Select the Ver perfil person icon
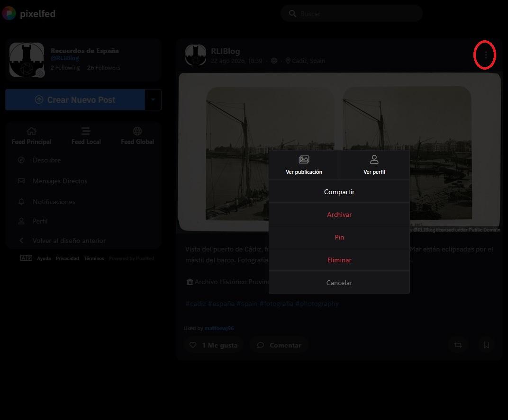This screenshot has width=508, height=420. click(x=374, y=160)
